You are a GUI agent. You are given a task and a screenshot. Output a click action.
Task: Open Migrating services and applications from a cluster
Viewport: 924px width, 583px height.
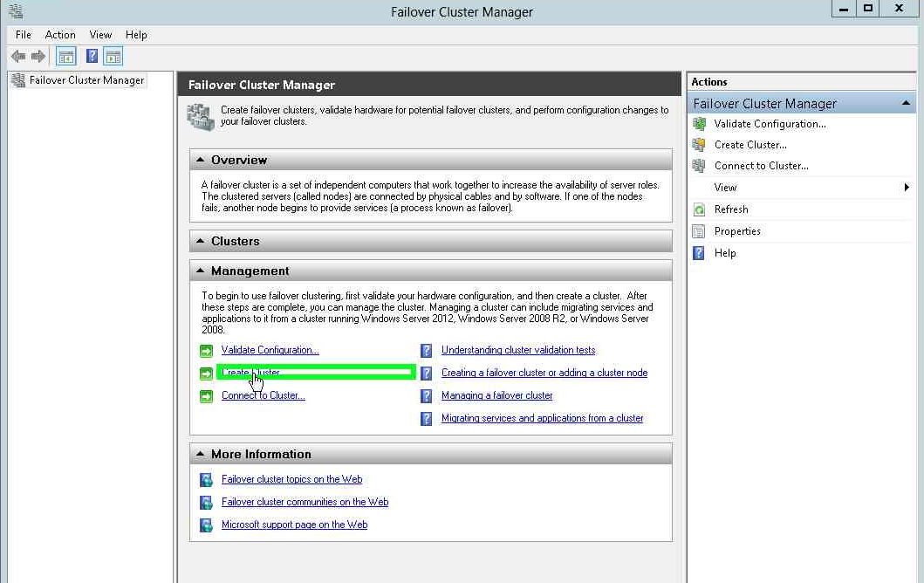click(x=542, y=418)
